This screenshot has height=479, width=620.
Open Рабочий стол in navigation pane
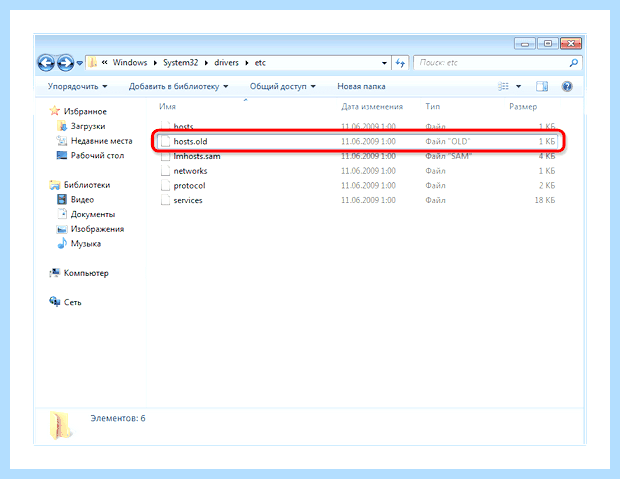point(97,155)
